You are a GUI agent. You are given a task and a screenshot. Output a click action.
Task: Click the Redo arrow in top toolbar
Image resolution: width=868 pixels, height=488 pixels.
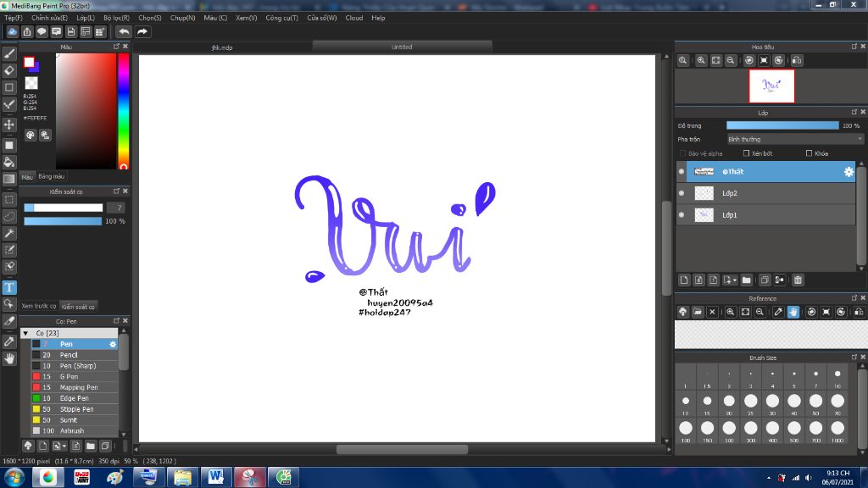point(142,31)
